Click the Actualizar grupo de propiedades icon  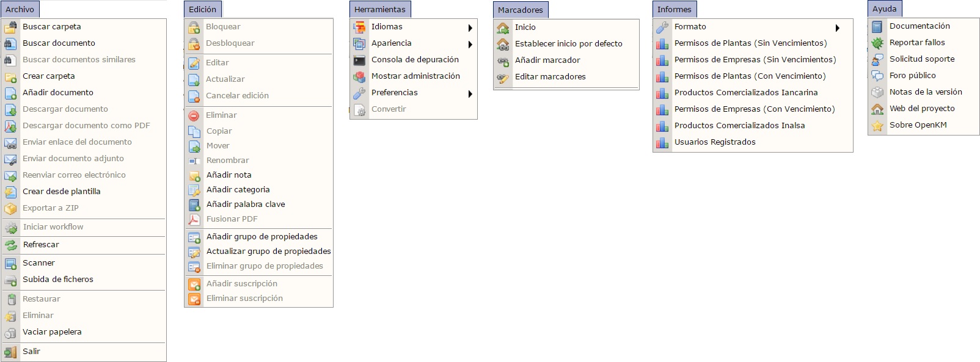pos(194,252)
